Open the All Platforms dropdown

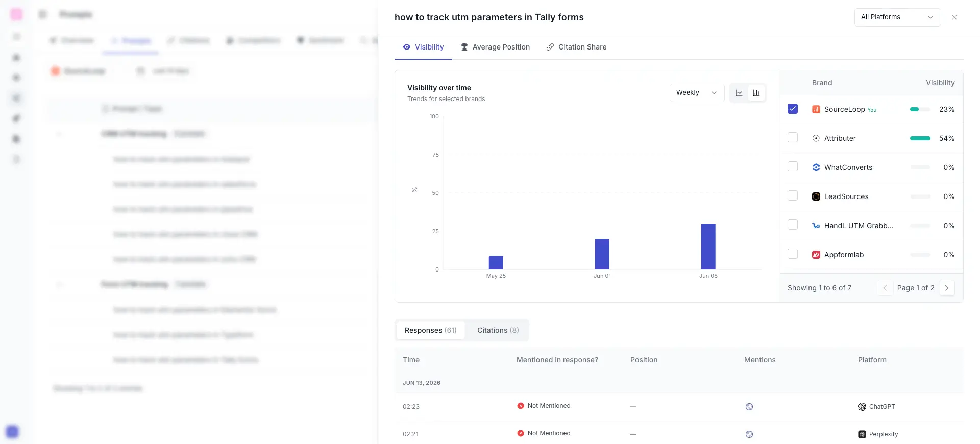pos(897,17)
